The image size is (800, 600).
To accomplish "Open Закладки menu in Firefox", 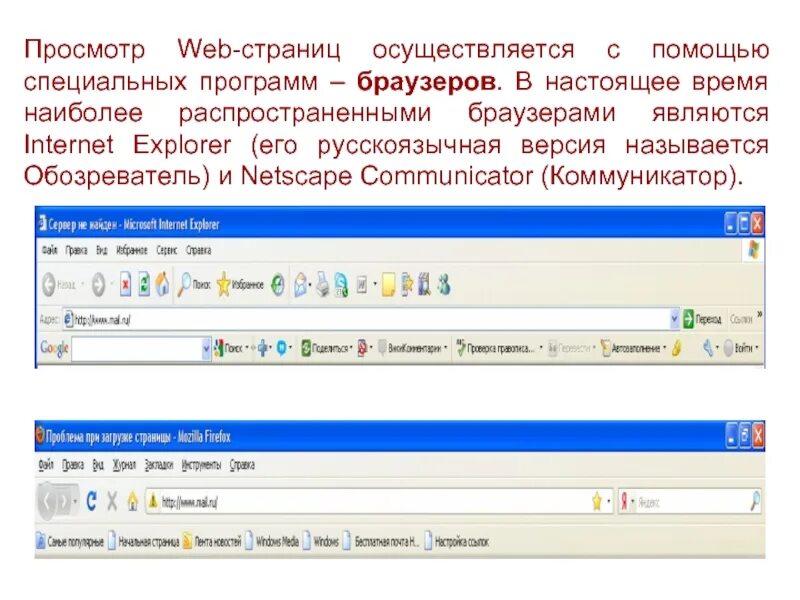I will pyautogui.click(x=159, y=465).
